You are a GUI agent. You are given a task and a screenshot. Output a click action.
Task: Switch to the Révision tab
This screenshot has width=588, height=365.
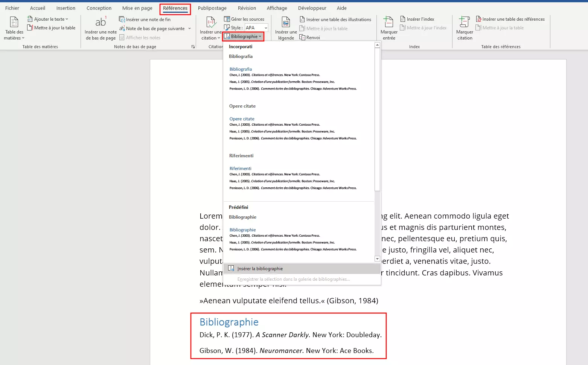247,8
